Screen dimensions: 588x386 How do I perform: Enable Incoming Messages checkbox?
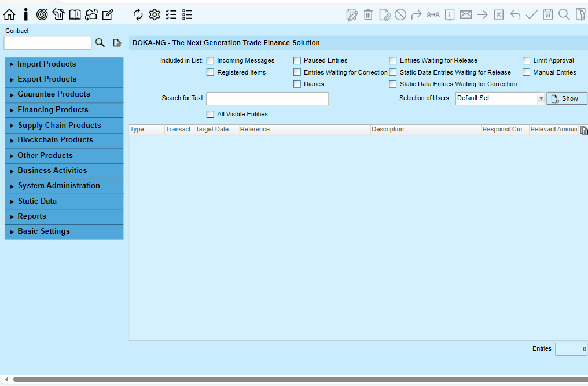[211, 60]
